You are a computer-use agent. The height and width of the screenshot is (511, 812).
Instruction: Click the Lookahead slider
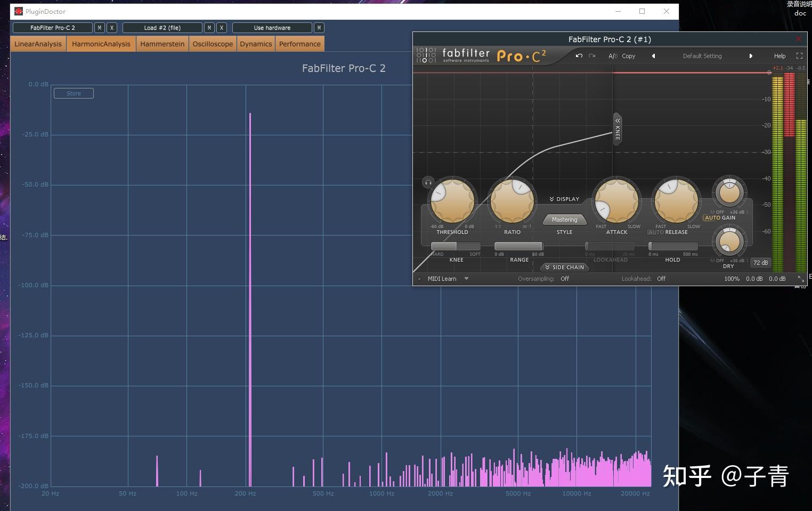610,246
